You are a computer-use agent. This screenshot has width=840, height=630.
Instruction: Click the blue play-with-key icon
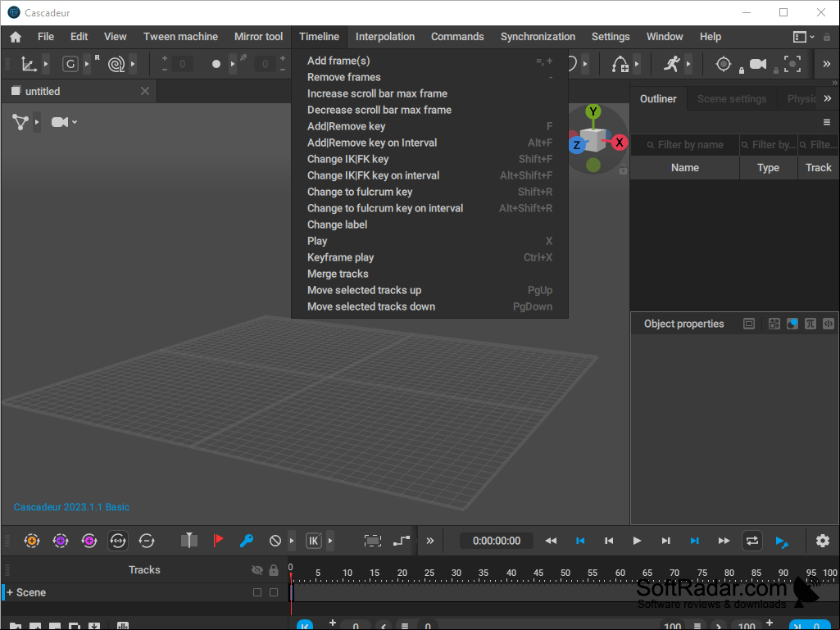tap(782, 542)
